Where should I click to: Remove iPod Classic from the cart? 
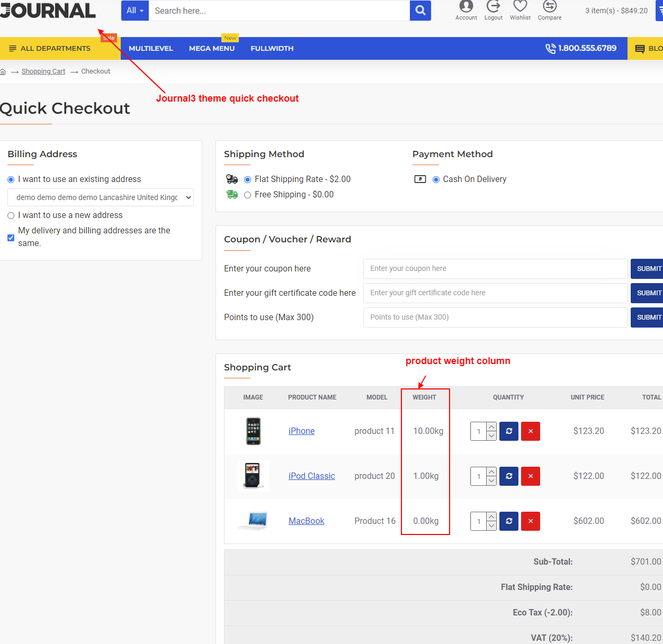[531, 476]
